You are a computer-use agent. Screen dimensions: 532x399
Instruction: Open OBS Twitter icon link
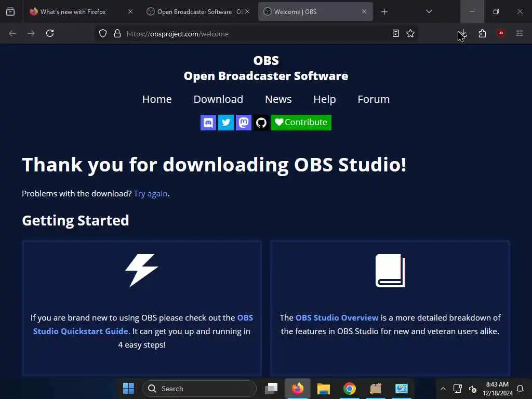226,123
